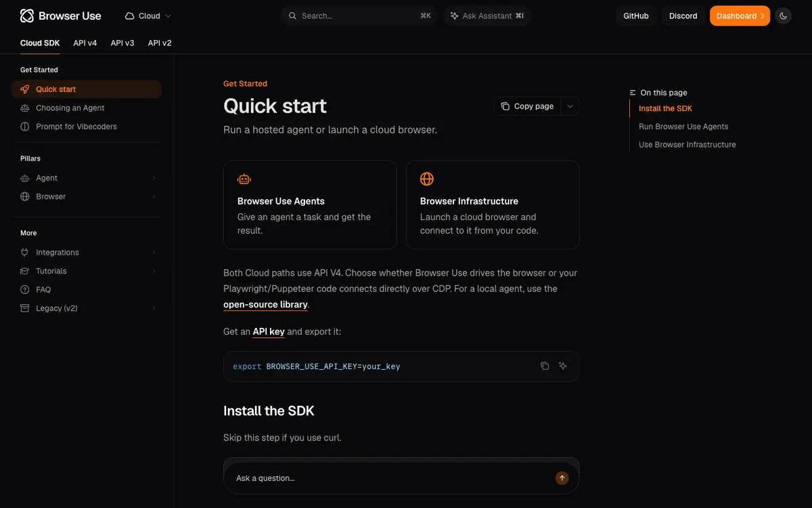Expand the Integrations section chevron
Viewport: 812px width, 508px height.
(154, 253)
